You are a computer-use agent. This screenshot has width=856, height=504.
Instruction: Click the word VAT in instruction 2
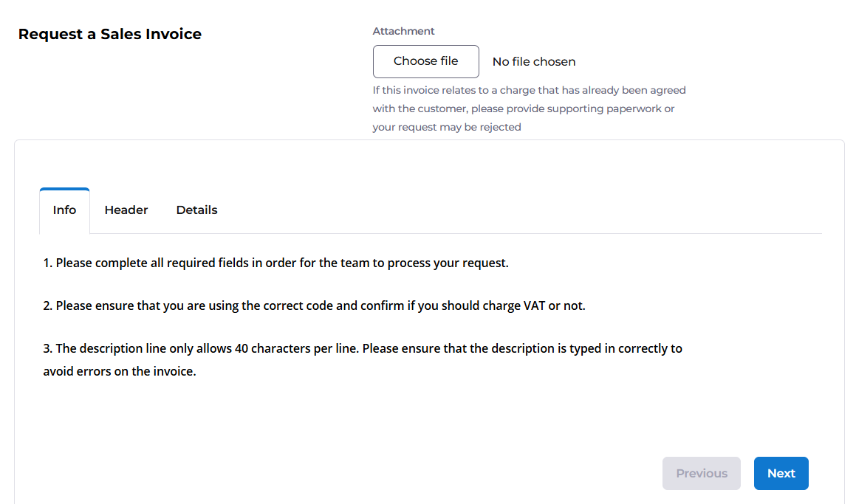pyautogui.click(x=535, y=305)
